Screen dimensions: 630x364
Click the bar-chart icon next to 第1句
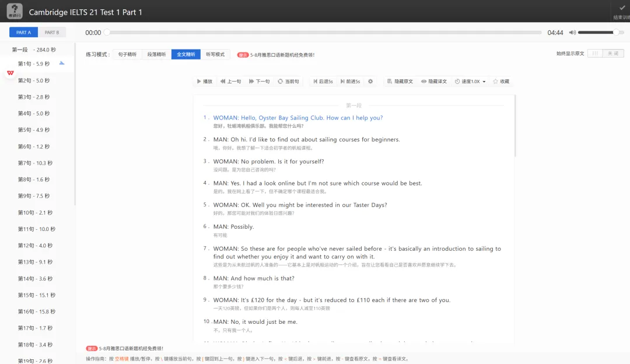[62, 63]
